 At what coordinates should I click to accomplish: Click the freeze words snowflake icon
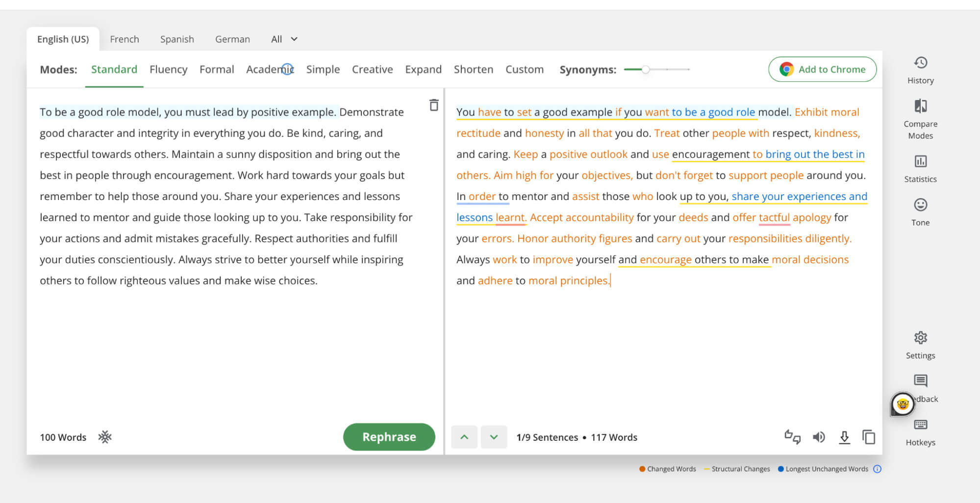tap(105, 437)
